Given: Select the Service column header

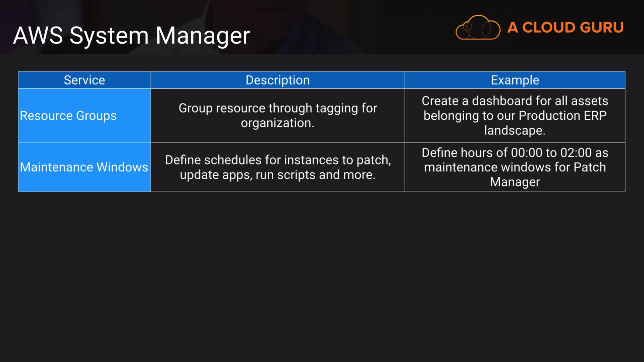Looking at the screenshot, I should click(x=84, y=80).
